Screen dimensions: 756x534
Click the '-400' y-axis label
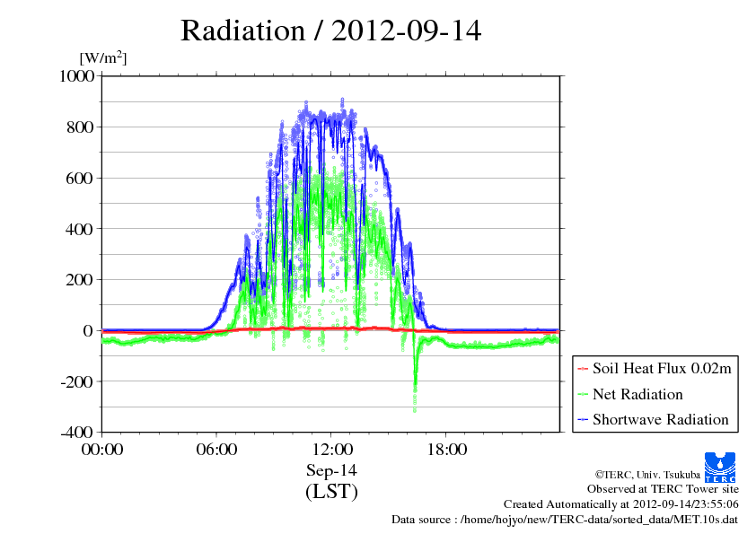point(77,433)
